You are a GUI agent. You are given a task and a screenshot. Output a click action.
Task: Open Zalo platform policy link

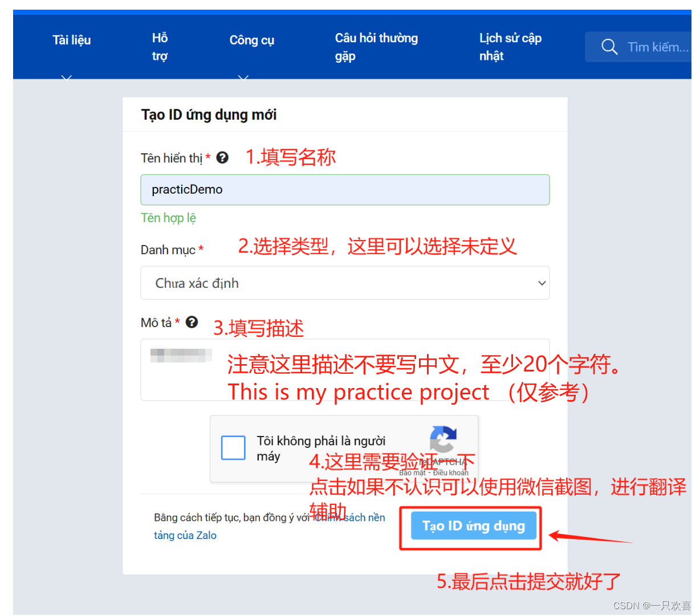pyautogui.click(x=270, y=527)
